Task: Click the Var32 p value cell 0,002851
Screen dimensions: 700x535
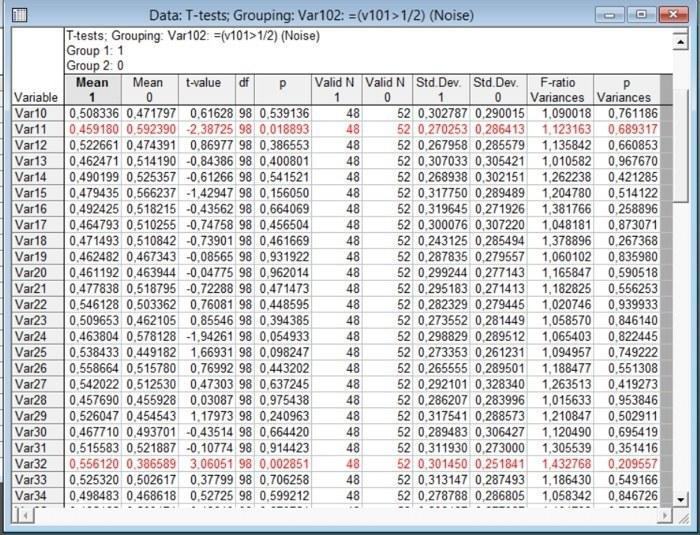Action: click(283, 464)
